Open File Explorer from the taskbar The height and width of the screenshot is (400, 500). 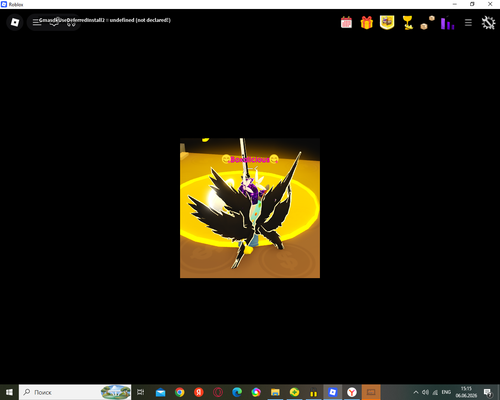(275, 392)
